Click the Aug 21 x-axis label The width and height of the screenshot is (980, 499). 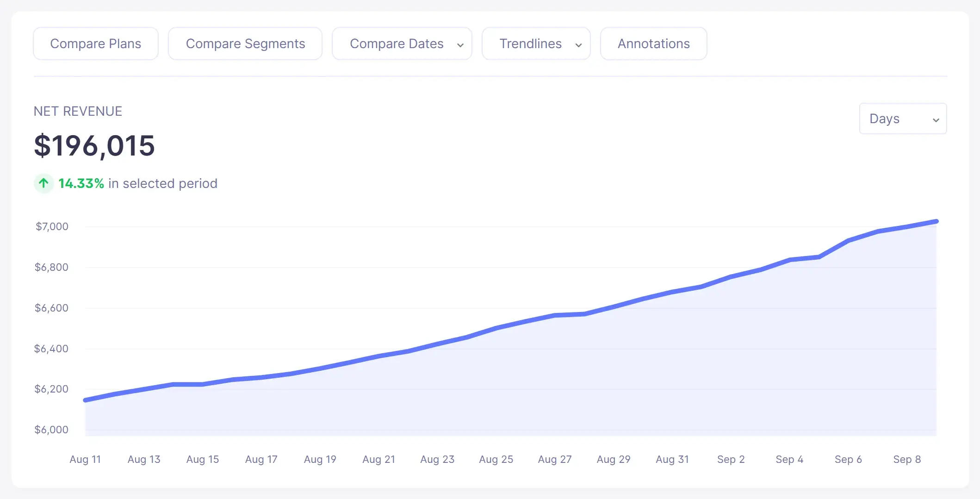click(379, 459)
